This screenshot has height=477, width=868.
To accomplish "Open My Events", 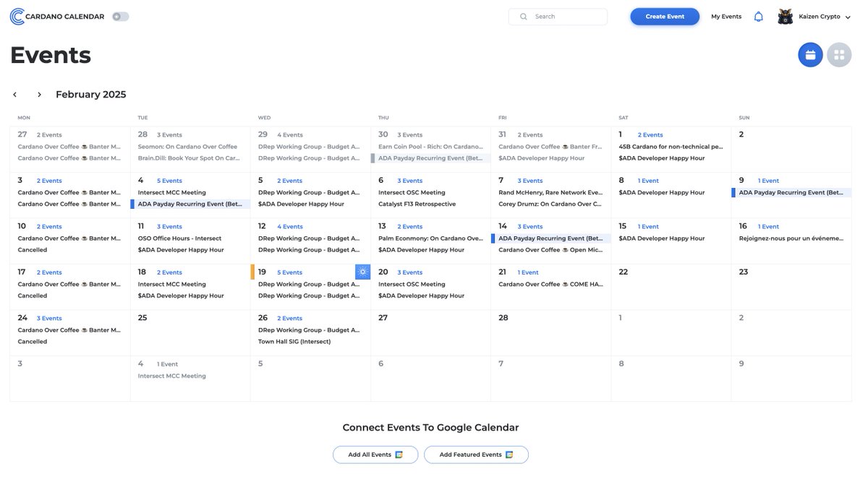I will (726, 17).
